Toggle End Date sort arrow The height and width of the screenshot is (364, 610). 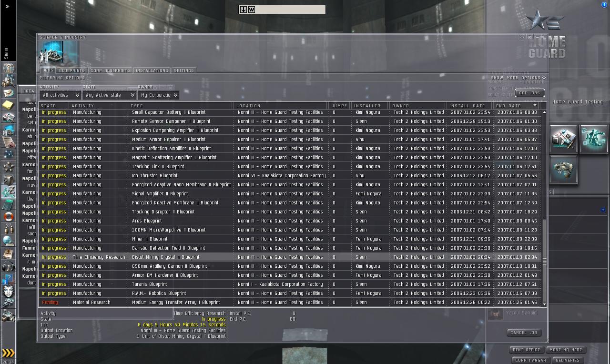click(x=535, y=105)
